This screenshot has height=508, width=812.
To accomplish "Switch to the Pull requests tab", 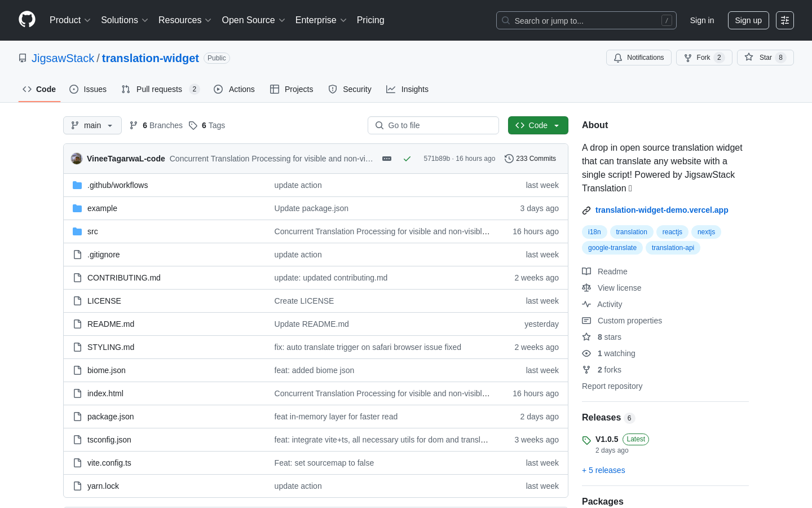I will tap(161, 89).
